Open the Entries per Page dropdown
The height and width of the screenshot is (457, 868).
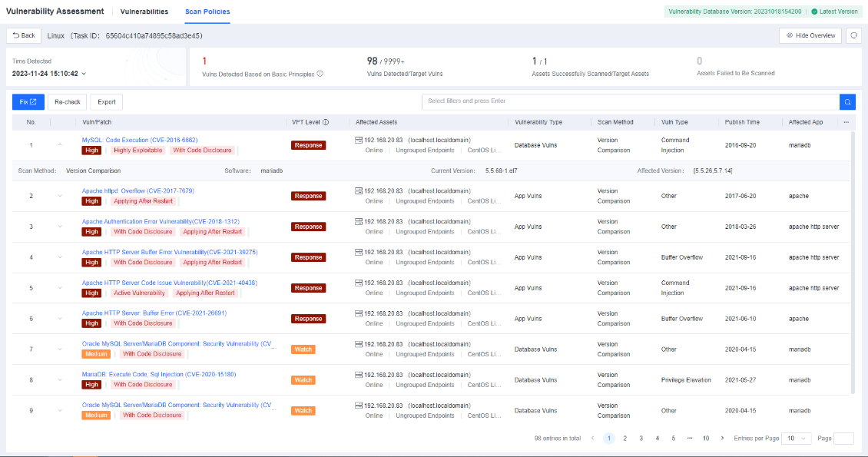pyautogui.click(x=796, y=438)
